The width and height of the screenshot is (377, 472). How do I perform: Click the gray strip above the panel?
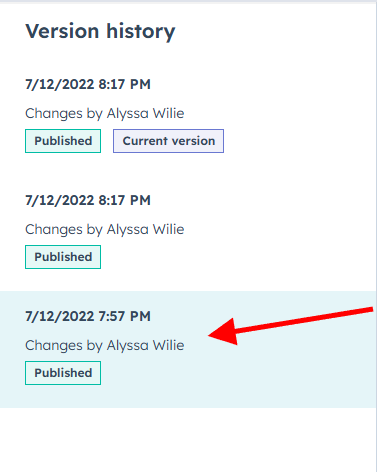click(x=188, y=1)
